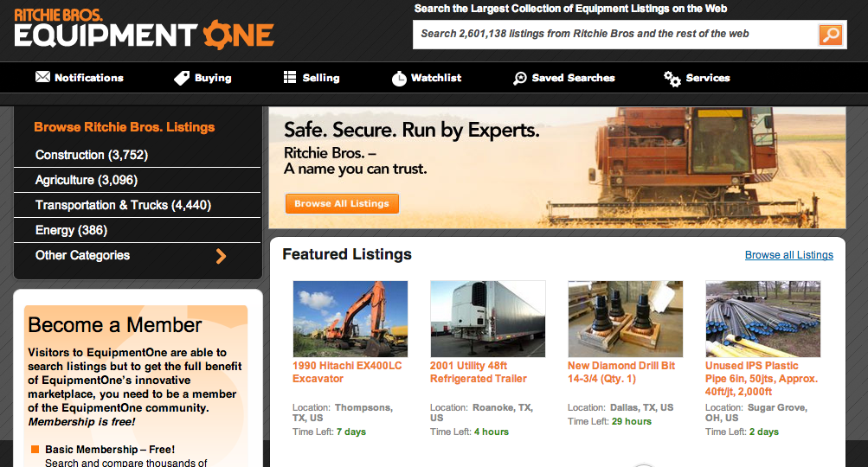Open the Buying menu item
Image resolution: width=868 pixels, height=467 pixels.
(x=203, y=78)
